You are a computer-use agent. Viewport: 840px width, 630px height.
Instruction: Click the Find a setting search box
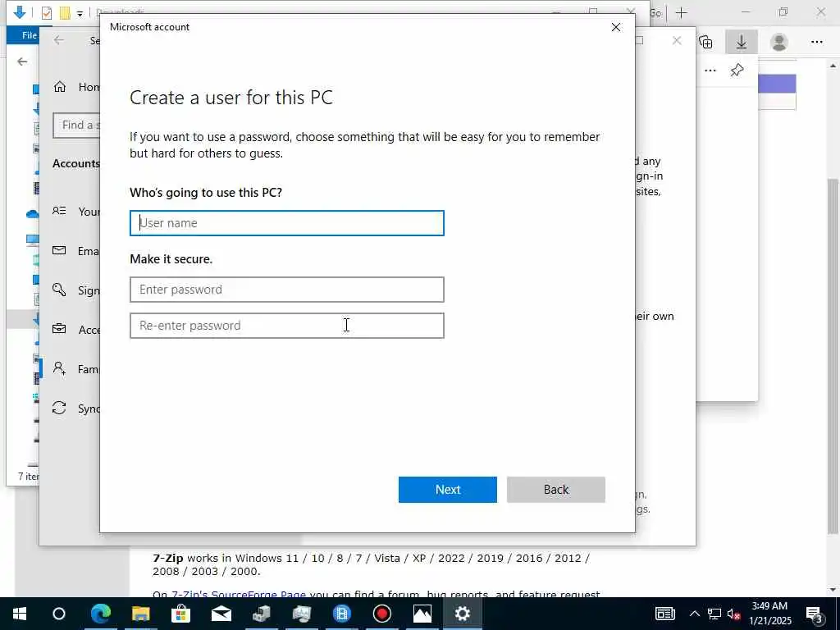(x=76, y=126)
